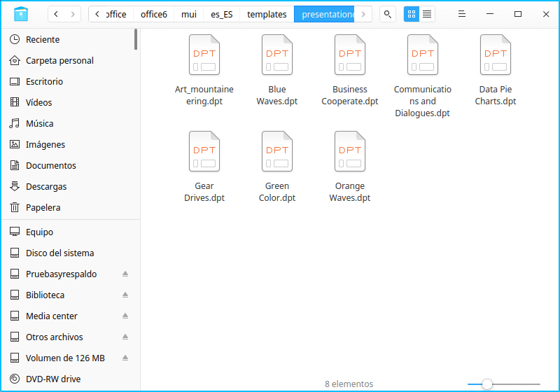The height and width of the screenshot is (392, 560).
Task: Open Disco del sistema
Action: [71, 253]
